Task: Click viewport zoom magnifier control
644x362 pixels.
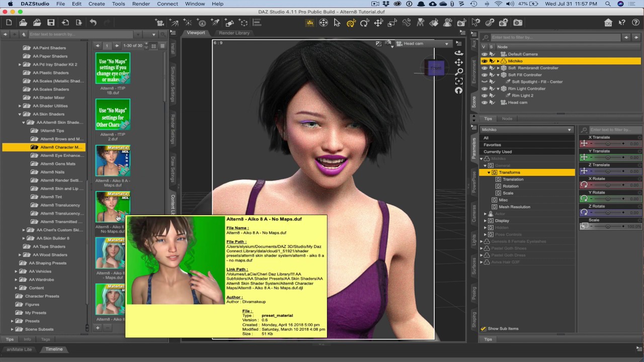Action: [x=458, y=72]
